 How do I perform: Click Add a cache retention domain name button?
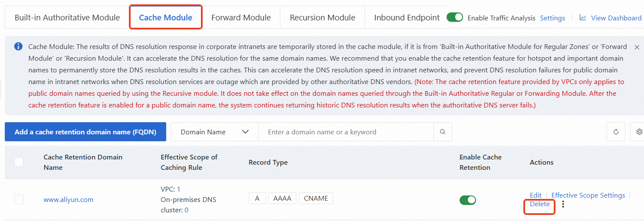(x=85, y=132)
